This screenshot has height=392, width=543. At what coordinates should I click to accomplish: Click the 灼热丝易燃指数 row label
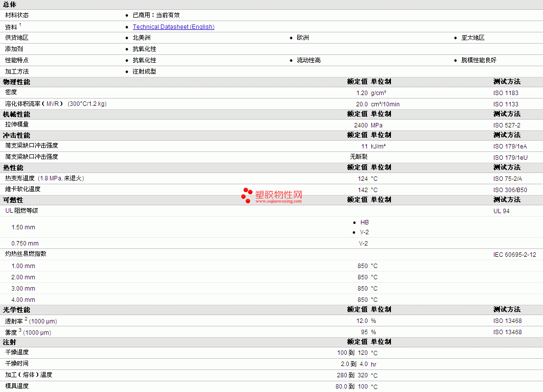[x=26, y=254]
